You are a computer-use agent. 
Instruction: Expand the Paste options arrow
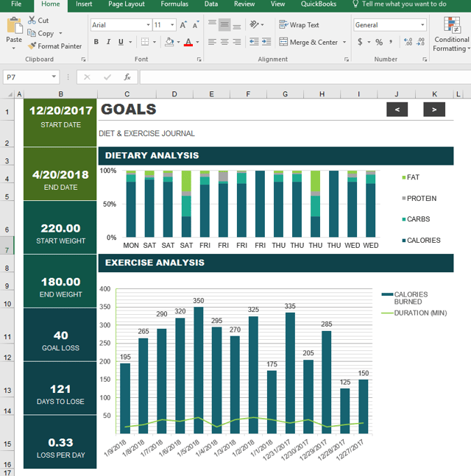click(14, 48)
